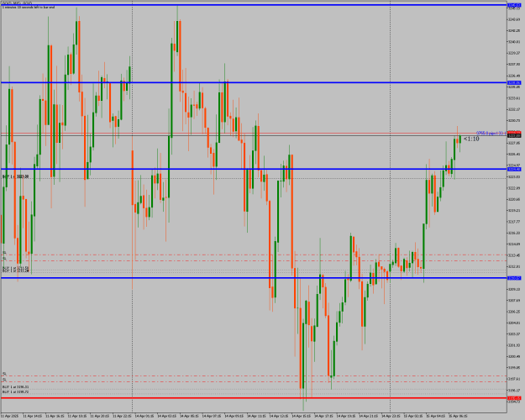This screenshot has width=525, height=420.
Task: Click the '11 Apr 2025' date label
Action: click(10, 416)
